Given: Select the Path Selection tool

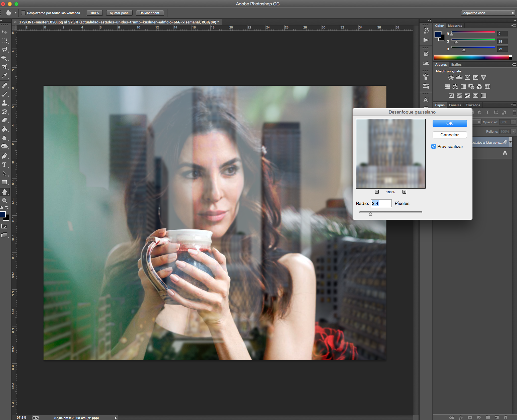Looking at the screenshot, I should tap(4, 173).
